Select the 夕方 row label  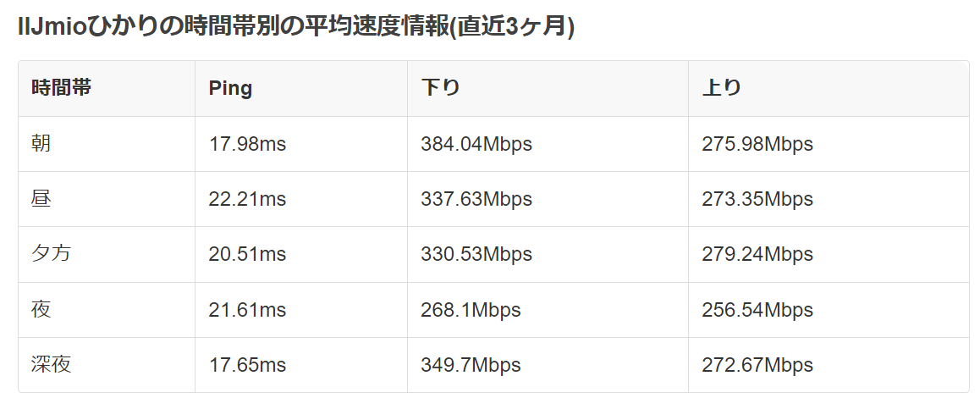point(51,254)
